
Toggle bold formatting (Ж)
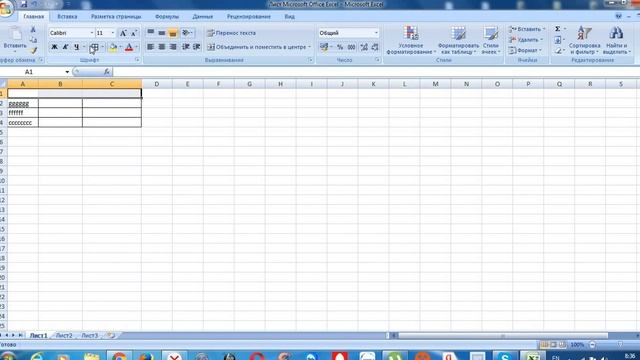tap(54, 47)
